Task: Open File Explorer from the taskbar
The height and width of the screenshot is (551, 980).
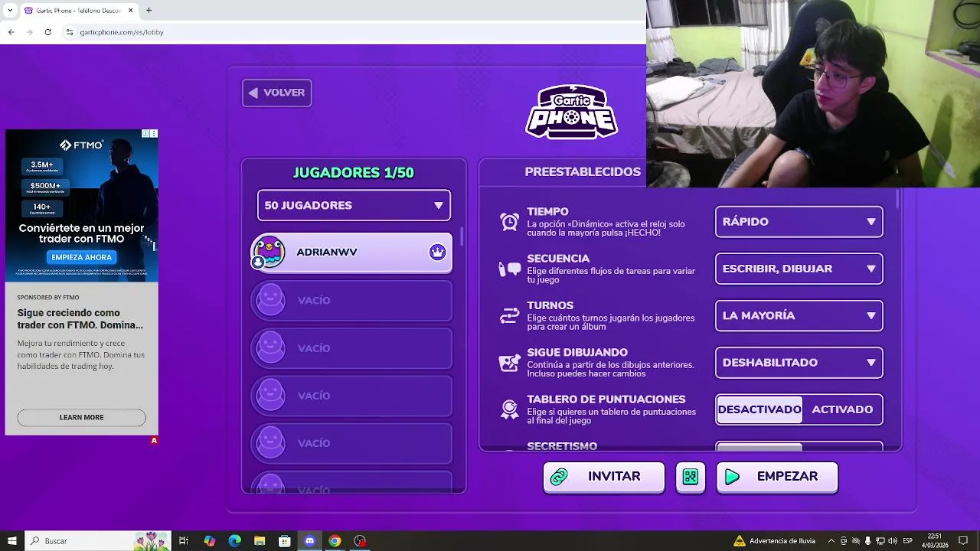Action: point(260,541)
